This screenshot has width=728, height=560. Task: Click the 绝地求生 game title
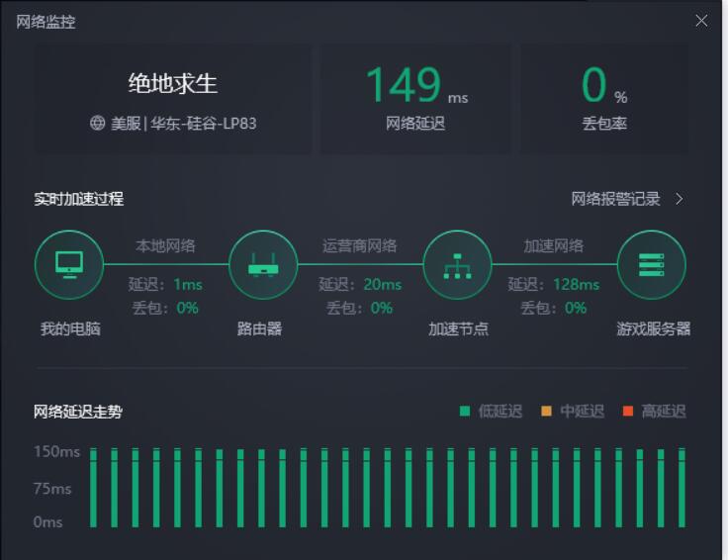173,84
